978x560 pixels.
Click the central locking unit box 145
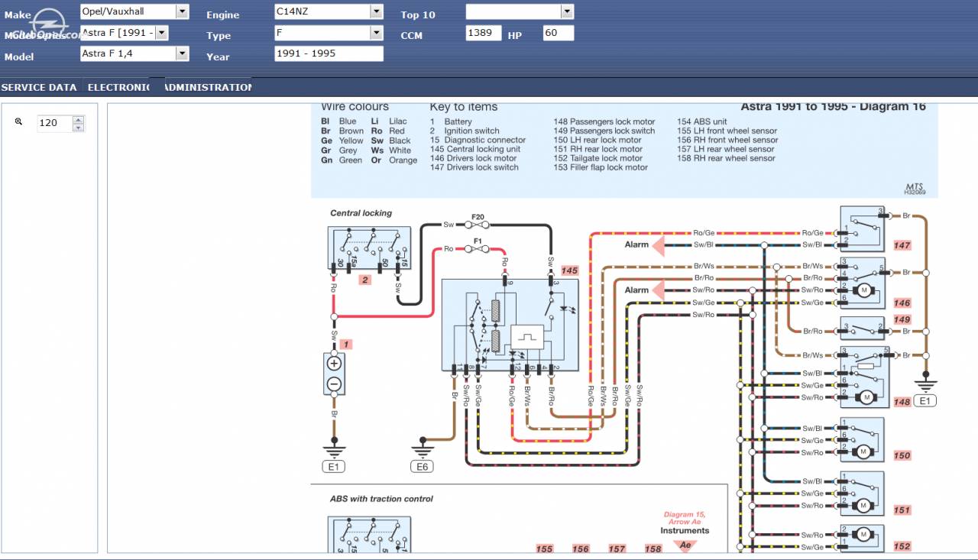(x=510, y=325)
